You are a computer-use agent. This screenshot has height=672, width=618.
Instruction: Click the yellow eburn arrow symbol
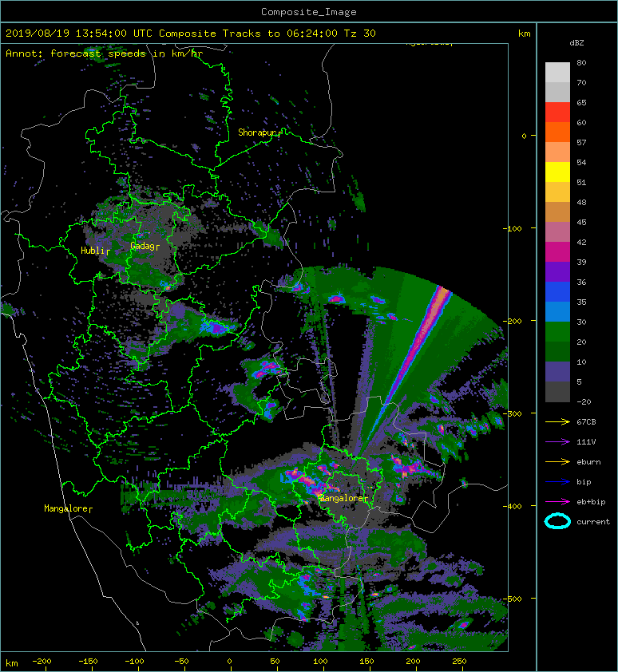click(557, 462)
